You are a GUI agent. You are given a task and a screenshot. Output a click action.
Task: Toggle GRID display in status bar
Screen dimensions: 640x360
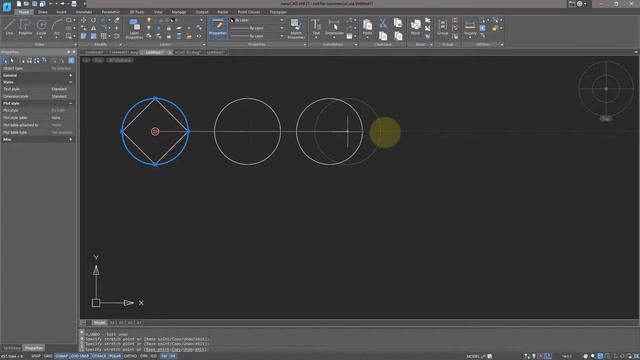[x=48, y=356]
